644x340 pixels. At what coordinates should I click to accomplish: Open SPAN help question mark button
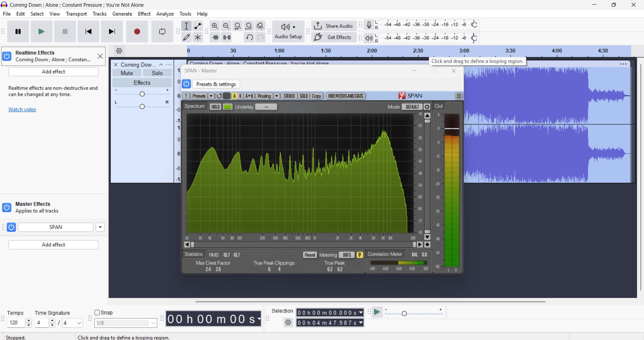[x=186, y=96]
